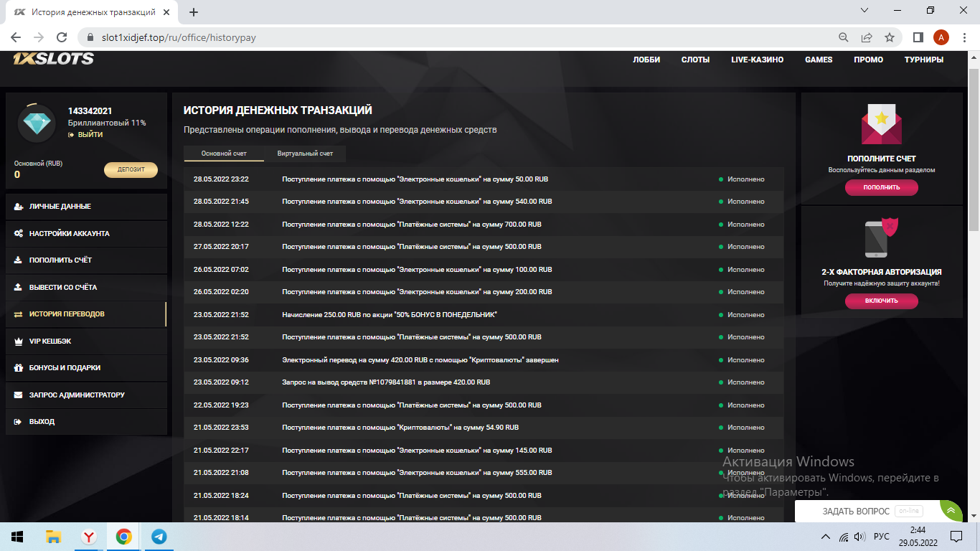Click the Депозит button
Image resolution: width=980 pixels, height=551 pixels.
click(x=131, y=170)
